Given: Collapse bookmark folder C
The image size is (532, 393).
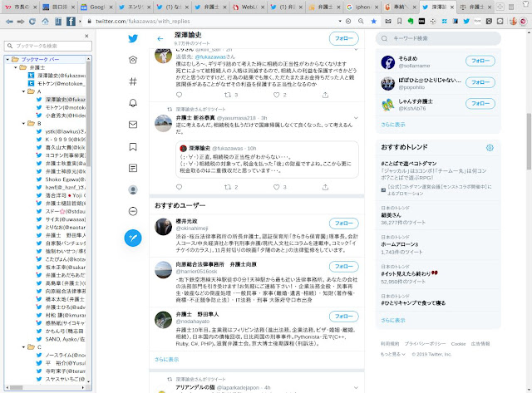Looking at the screenshot, I should pos(23,346).
